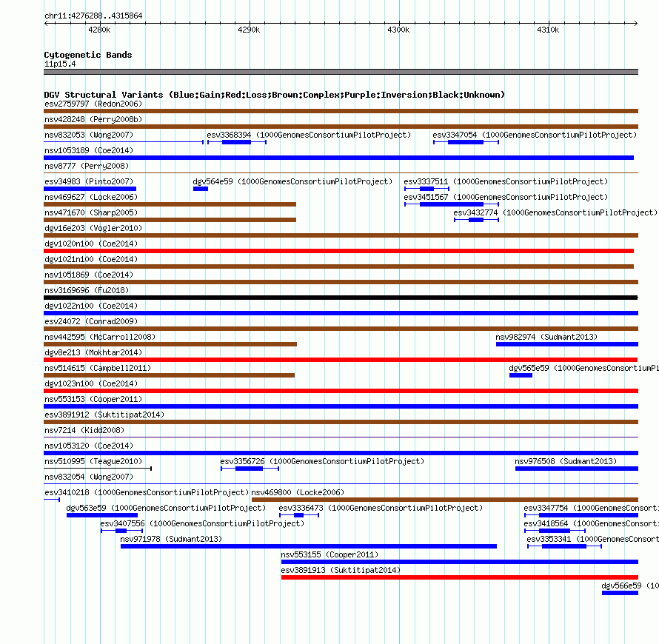Open dgv1022n100 (Coe2014) label
Screen dimensions: 659x644
click(x=91, y=306)
